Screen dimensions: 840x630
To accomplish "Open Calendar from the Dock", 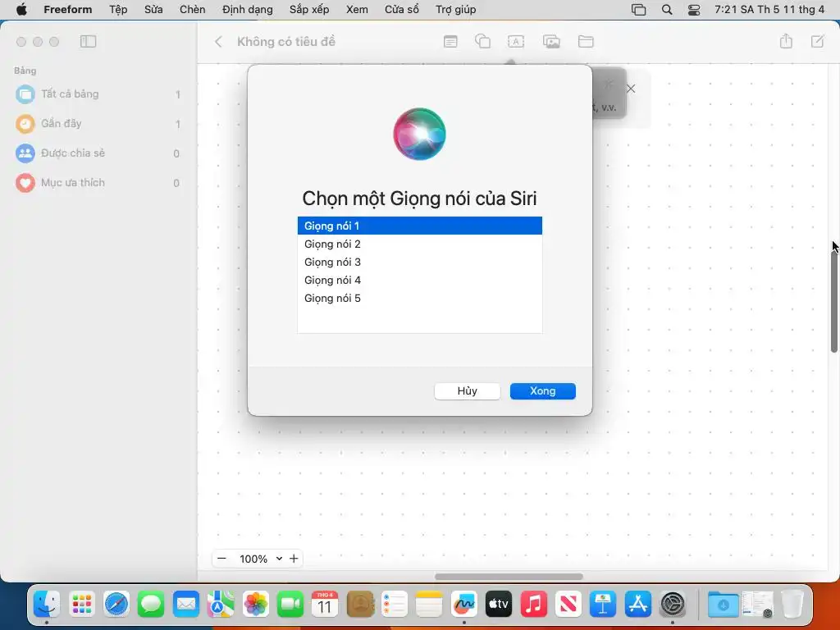I will pyautogui.click(x=325, y=605).
